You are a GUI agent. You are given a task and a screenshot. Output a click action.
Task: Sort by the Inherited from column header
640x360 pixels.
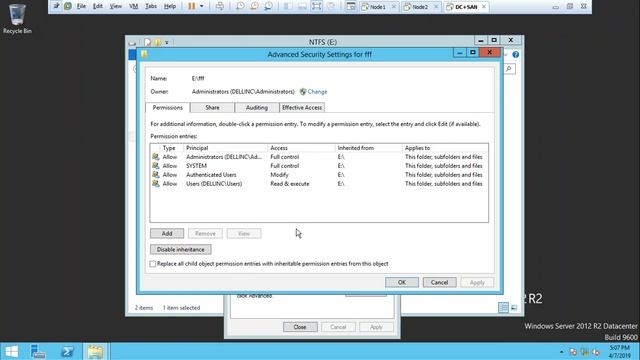pos(368,148)
